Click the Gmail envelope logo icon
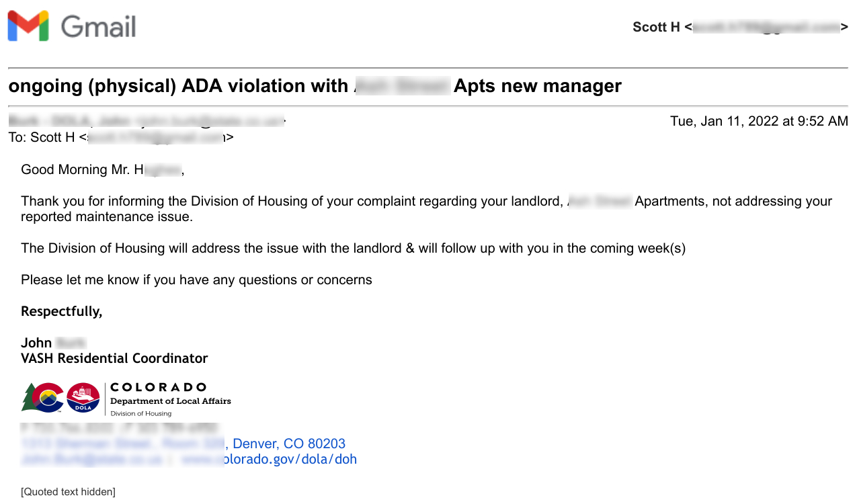 [28, 26]
